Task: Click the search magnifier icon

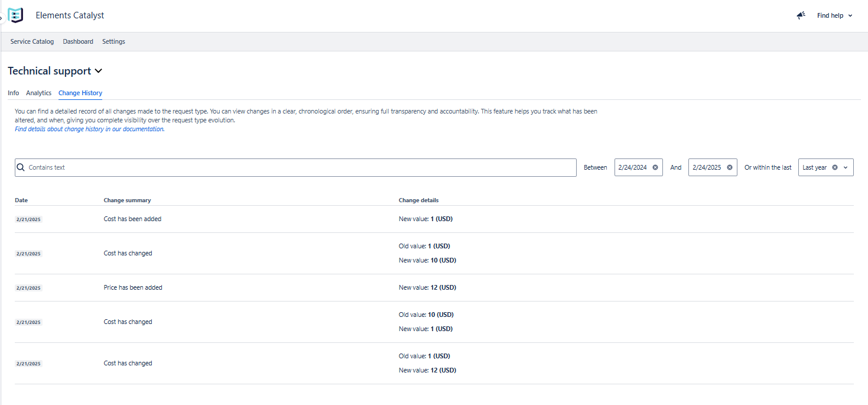Action: pyautogui.click(x=21, y=167)
